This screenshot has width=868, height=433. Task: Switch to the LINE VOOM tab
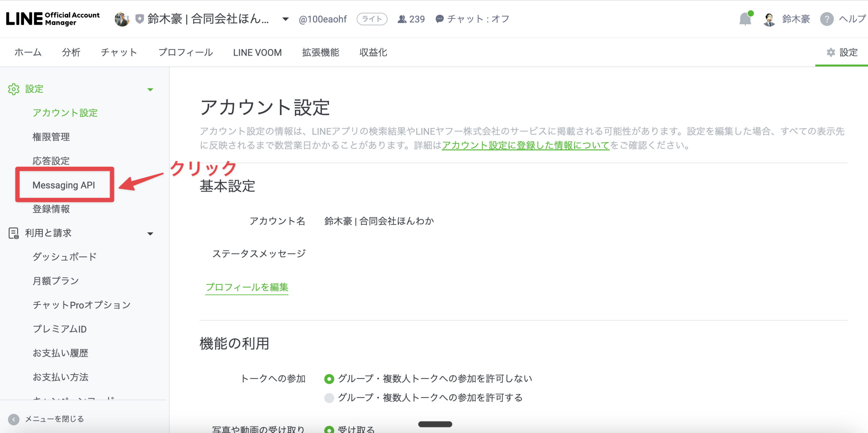coord(257,52)
